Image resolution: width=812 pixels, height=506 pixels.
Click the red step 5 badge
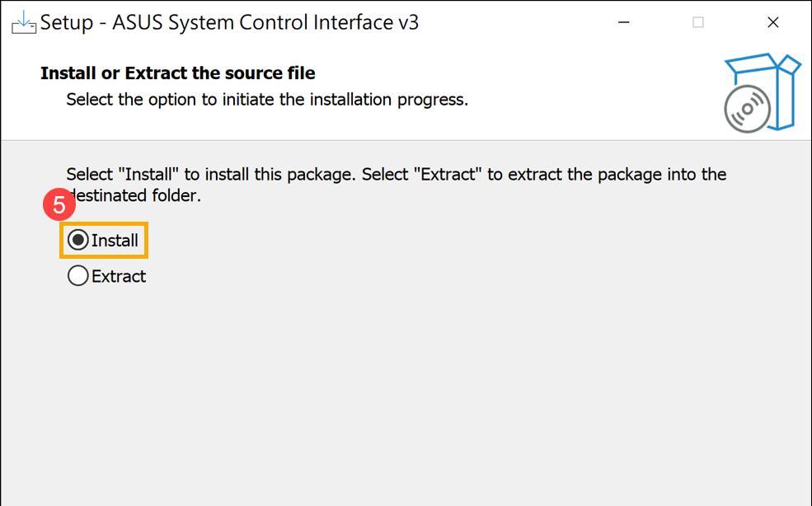pos(59,204)
